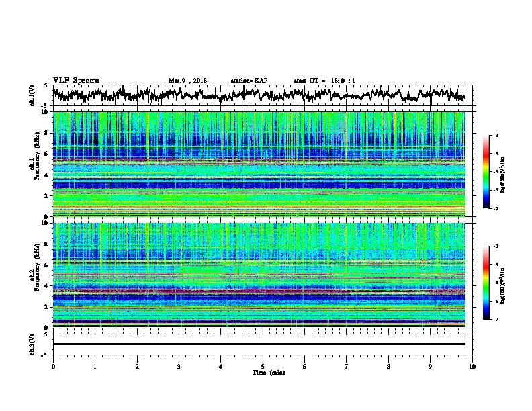Click the '5' voltage tick of ch.3(V) panel

46,334
